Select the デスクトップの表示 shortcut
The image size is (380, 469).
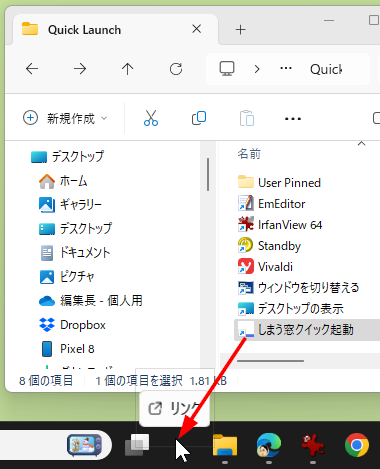pos(291,309)
